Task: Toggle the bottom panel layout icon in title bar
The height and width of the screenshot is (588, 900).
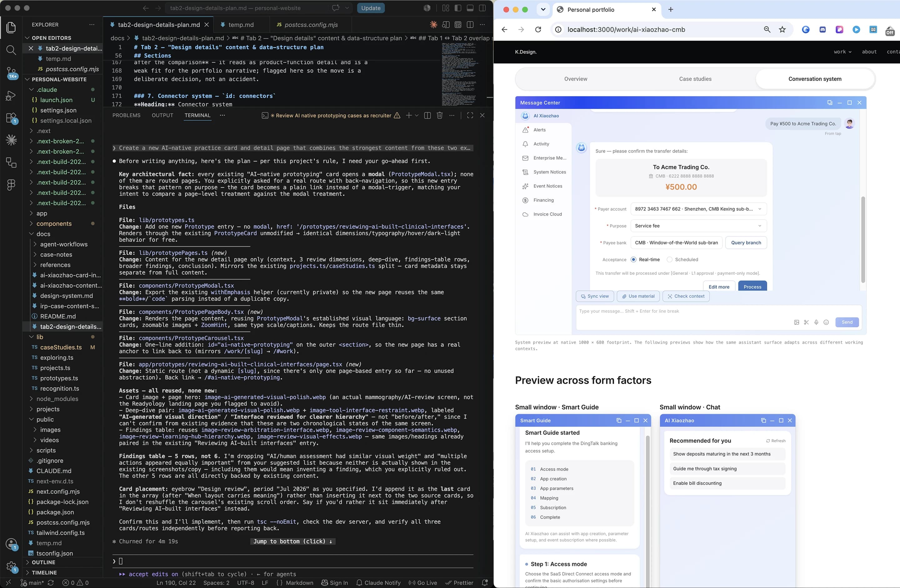Action: click(470, 8)
